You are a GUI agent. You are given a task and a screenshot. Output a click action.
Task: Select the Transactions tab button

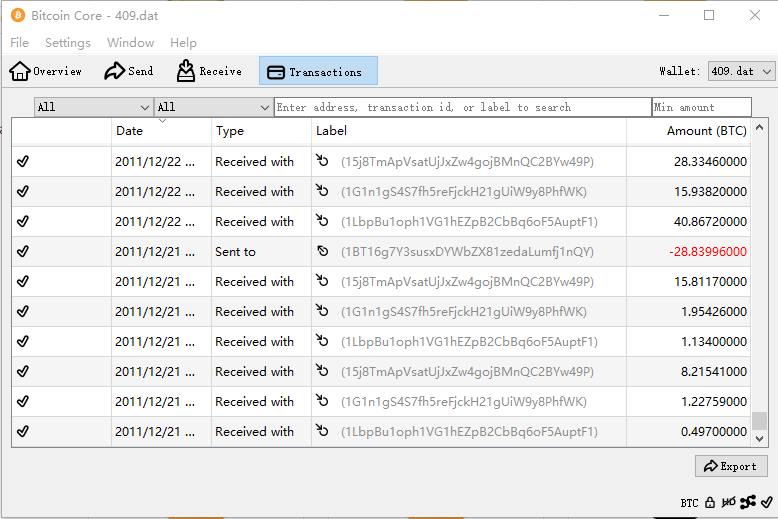pos(318,71)
